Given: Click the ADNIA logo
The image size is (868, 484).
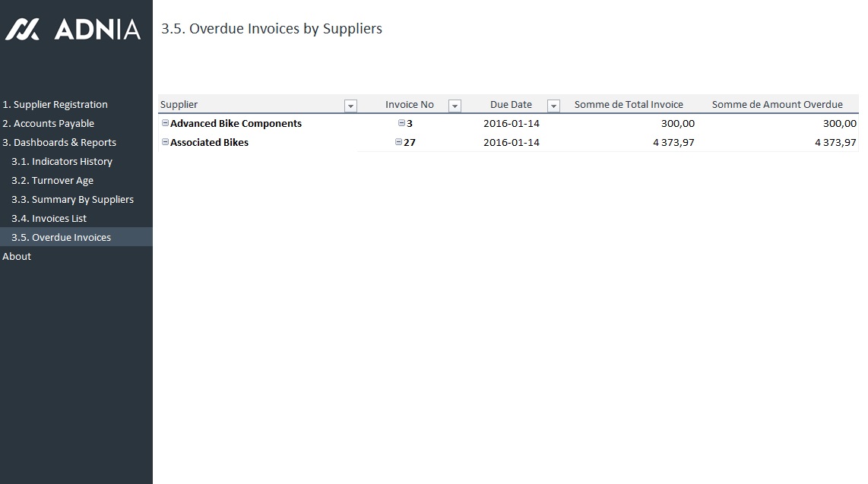Looking at the screenshot, I should point(73,30).
